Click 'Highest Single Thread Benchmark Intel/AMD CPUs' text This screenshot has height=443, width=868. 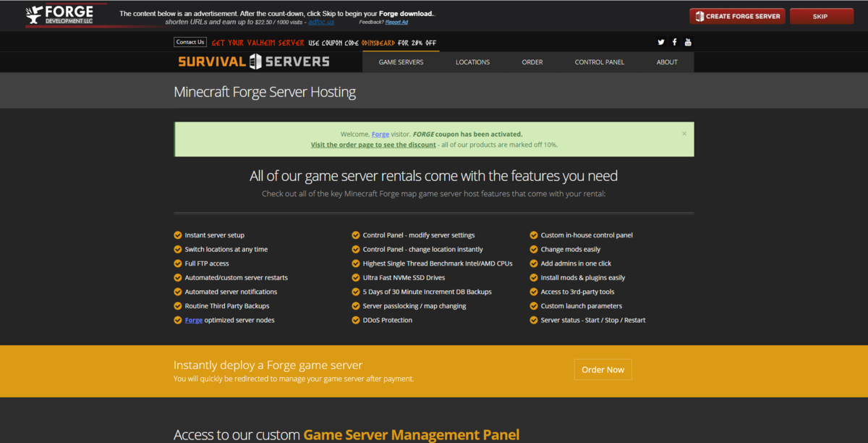[438, 263]
